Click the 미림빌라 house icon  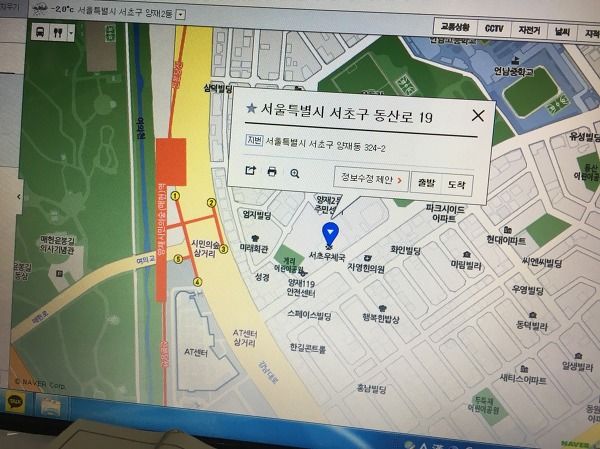tap(467, 254)
